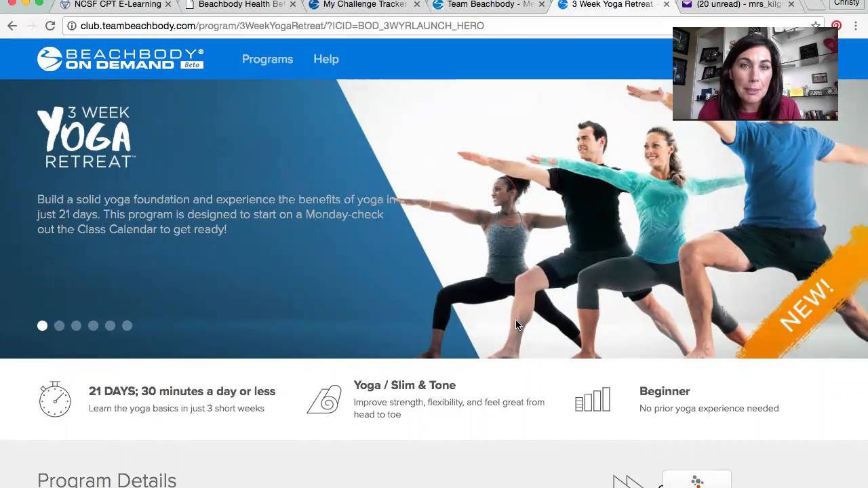Select the fifth carousel slide dot

110,326
